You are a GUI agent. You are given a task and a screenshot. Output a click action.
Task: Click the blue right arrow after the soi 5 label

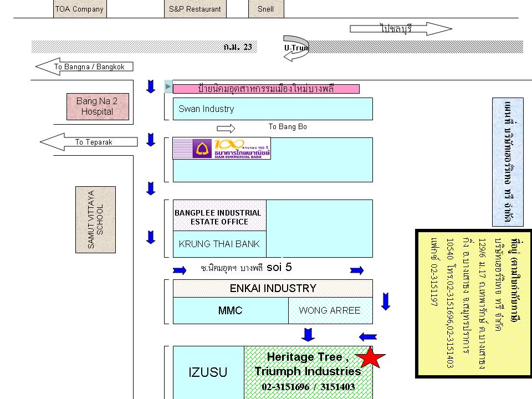[x=357, y=270]
